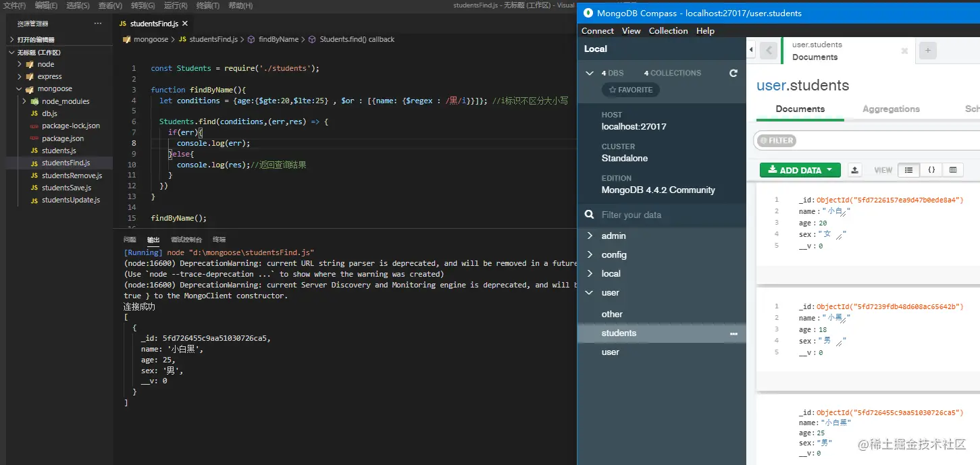The image size is (980, 465).
Task: Close the user.students Compass tab
Action: [x=904, y=51]
